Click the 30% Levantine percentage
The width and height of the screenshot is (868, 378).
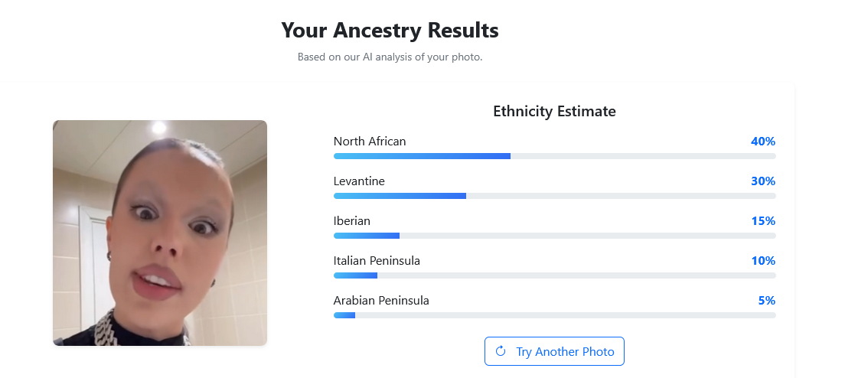tap(763, 181)
